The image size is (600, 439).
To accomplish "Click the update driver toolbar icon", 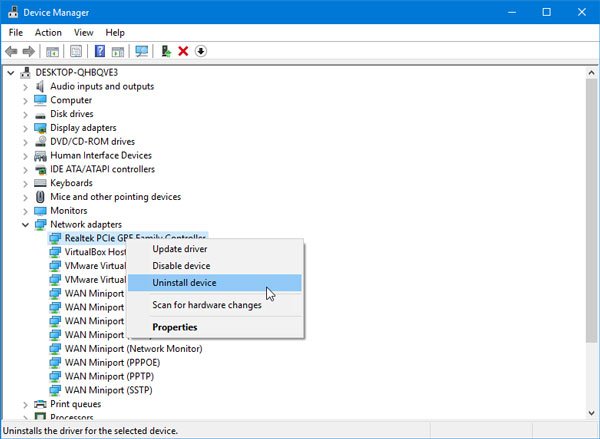I will point(166,51).
